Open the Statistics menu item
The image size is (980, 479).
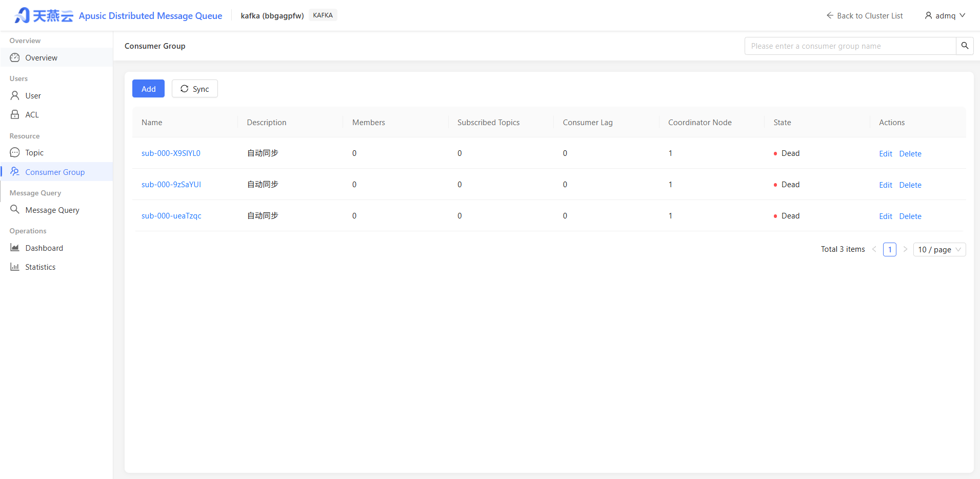56,267
